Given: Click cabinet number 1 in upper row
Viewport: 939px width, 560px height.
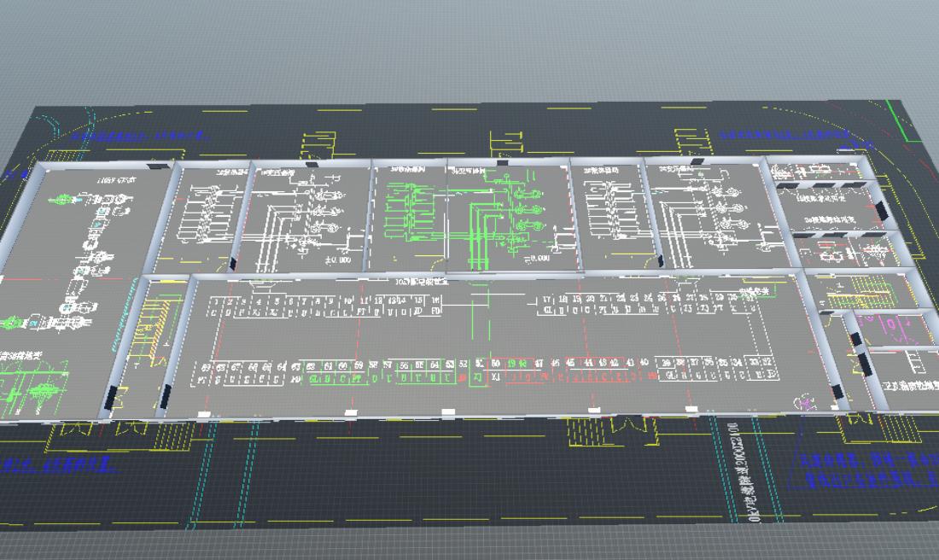Looking at the screenshot, I should [x=216, y=301].
